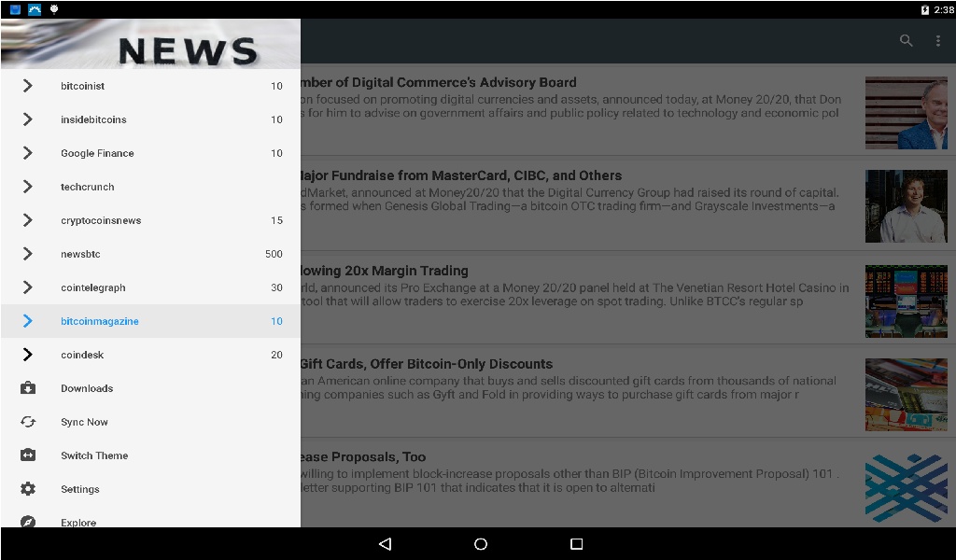
Task: Click the unread count 500 for newsbtc
Action: 274,254
